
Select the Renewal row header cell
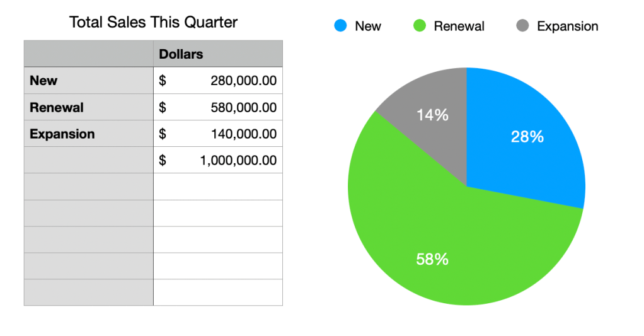pos(88,107)
